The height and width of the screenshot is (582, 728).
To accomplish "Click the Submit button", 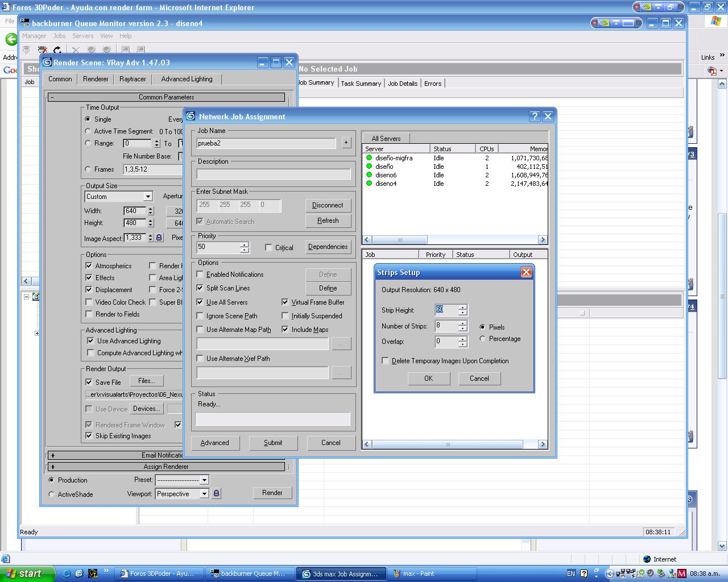I will click(x=273, y=443).
